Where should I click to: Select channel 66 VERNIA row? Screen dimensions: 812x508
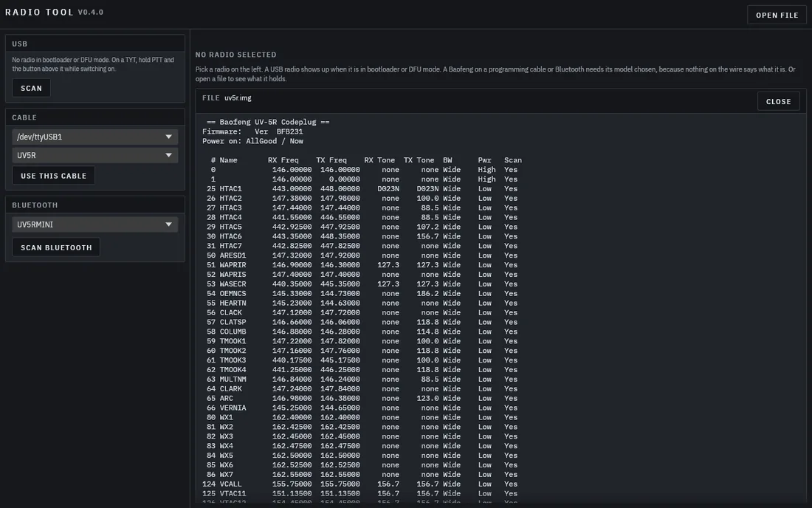click(362, 408)
